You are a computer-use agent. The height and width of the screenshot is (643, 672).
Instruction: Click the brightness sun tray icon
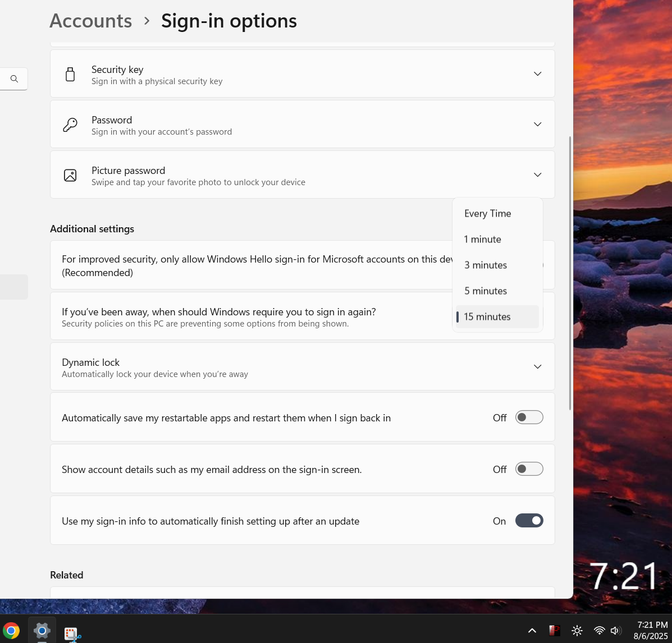(x=577, y=631)
